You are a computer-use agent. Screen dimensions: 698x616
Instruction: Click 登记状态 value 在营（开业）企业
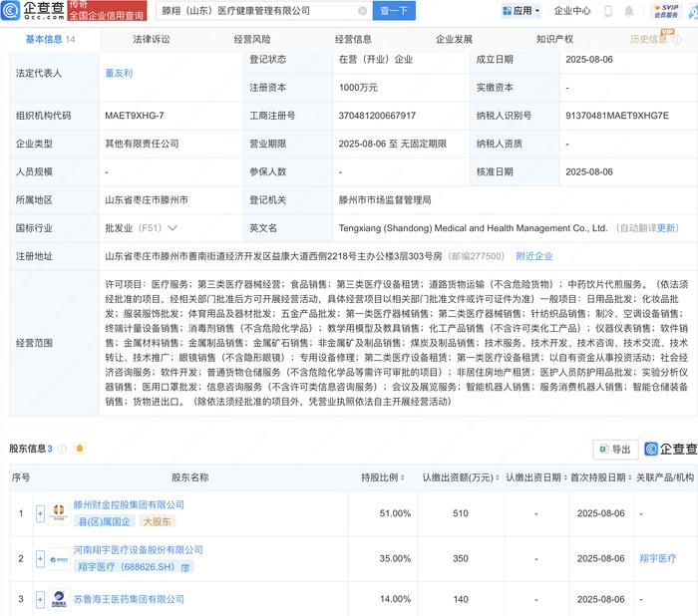coord(375,60)
